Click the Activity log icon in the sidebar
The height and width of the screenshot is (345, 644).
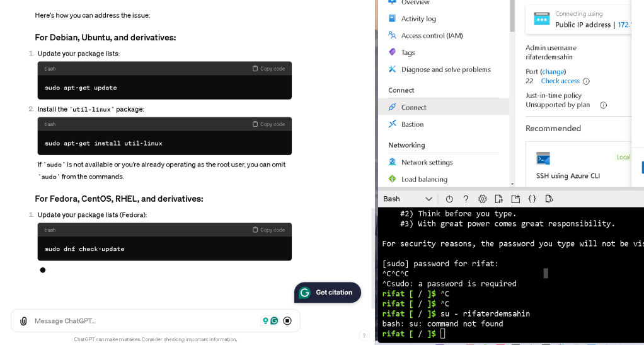click(x=392, y=18)
